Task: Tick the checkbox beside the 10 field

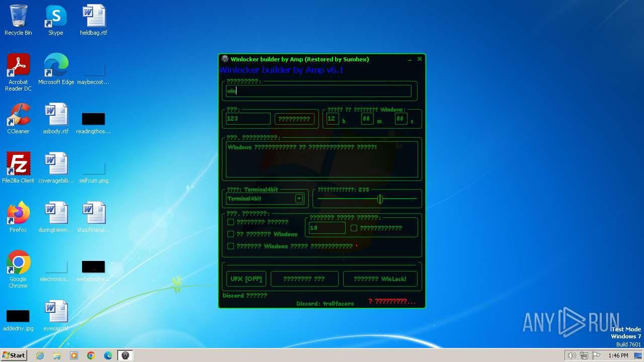Action: [x=354, y=228]
